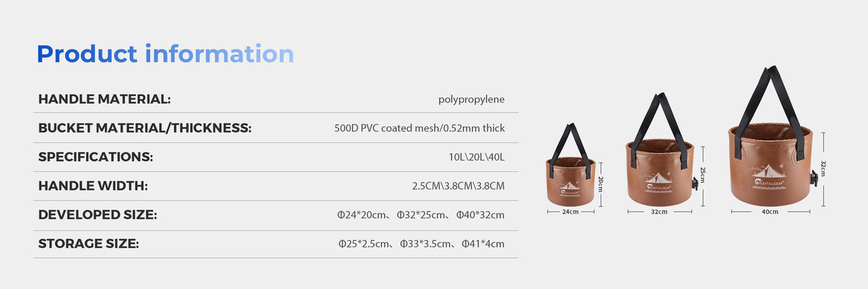Click the 40cm width dimension label

click(770, 212)
